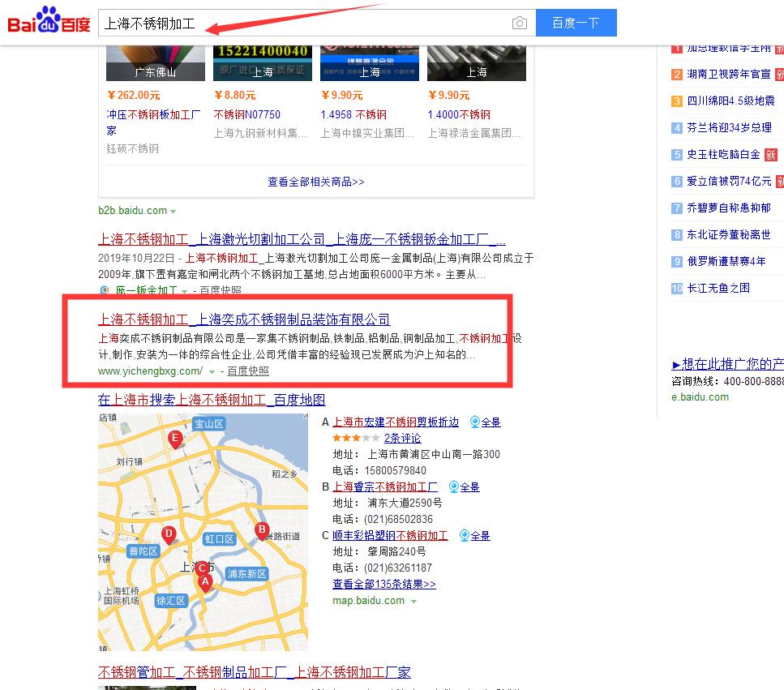Click 查看全部135条结果>> link
Screen dimensions: 784x690
384,584
